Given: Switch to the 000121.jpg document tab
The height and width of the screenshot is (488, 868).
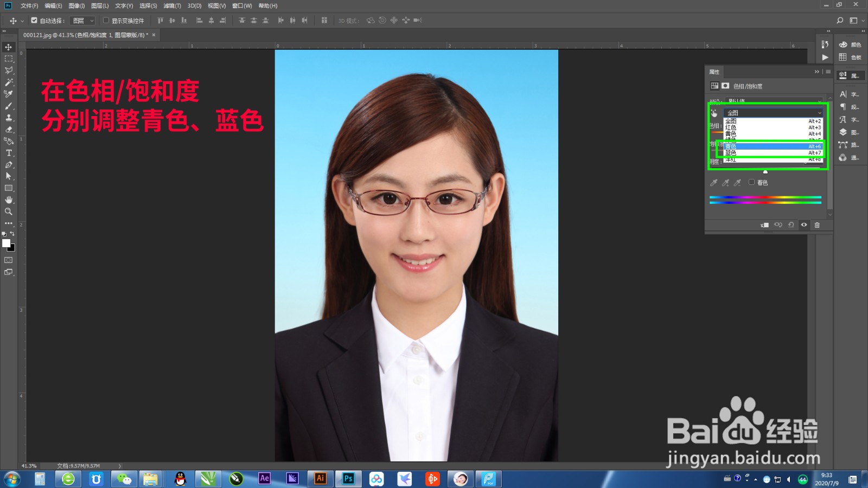Looking at the screenshot, I should coord(85,35).
